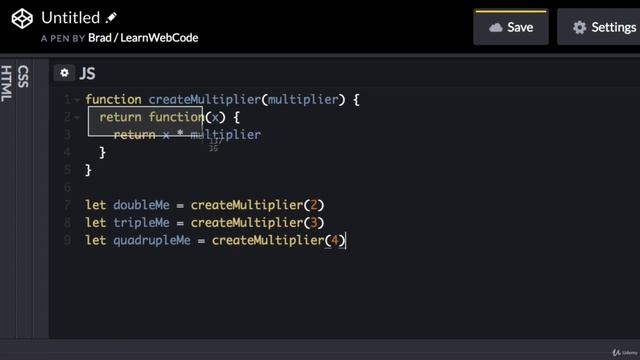The width and height of the screenshot is (640, 360).
Task: Click 'return function' on line 2
Action: tap(152, 118)
